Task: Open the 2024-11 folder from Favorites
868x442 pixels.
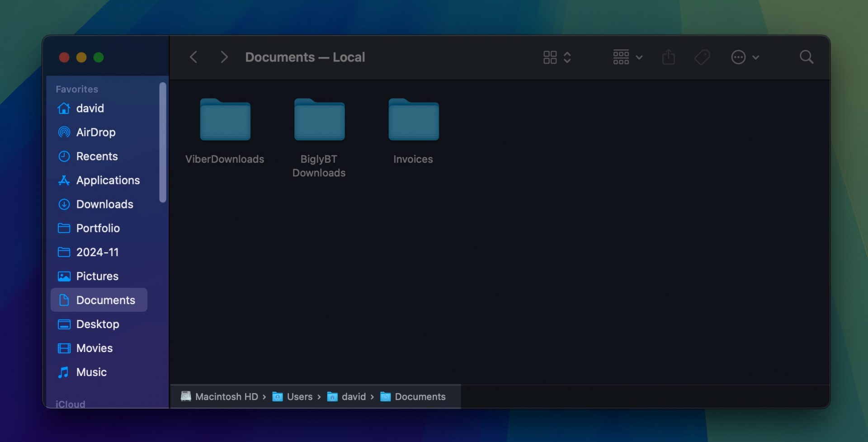Action: (97, 252)
